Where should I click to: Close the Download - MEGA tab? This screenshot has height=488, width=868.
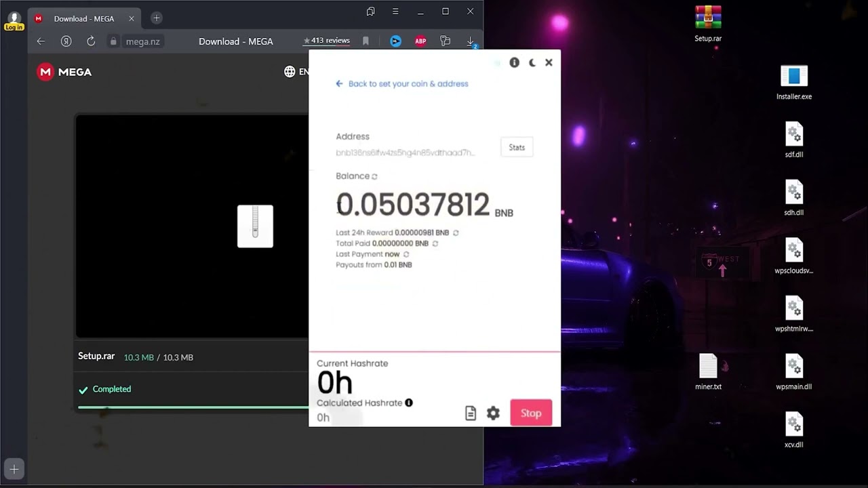tap(132, 18)
